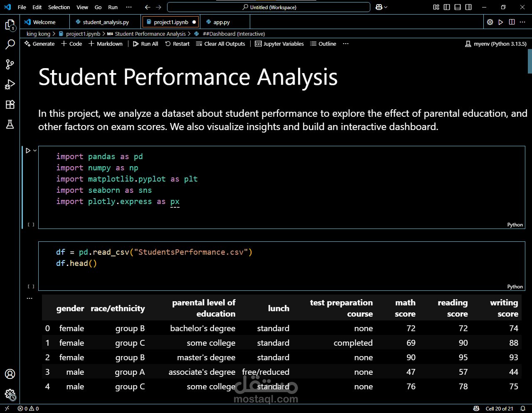Open the Source Control view

pyautogui.click(x=10, y=64)
